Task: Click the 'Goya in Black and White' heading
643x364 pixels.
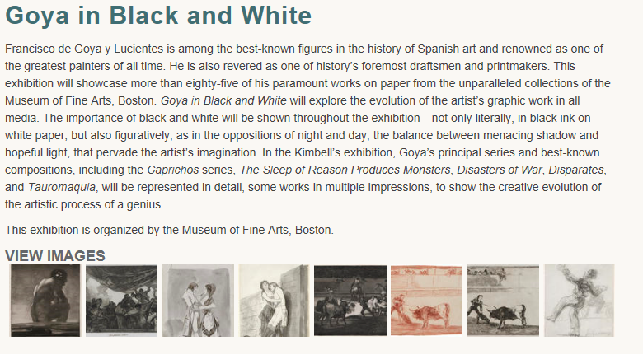Action: coord(158,16)
